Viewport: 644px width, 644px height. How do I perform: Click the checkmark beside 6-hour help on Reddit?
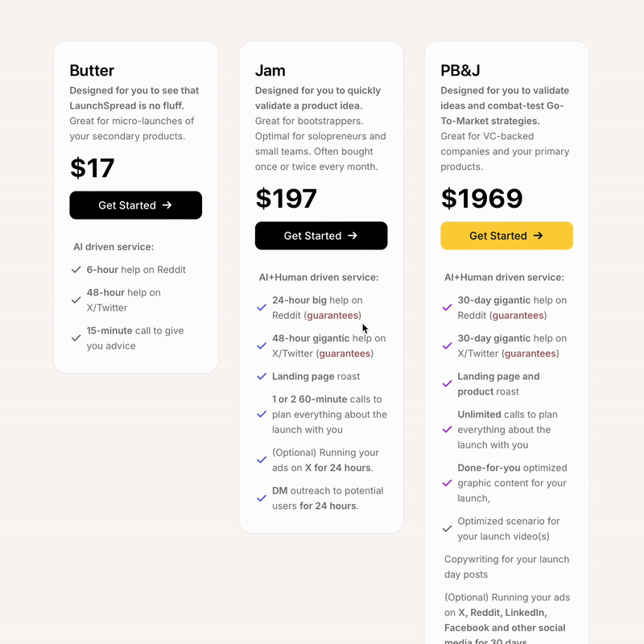pyautogui.click(x=76, y=270)
